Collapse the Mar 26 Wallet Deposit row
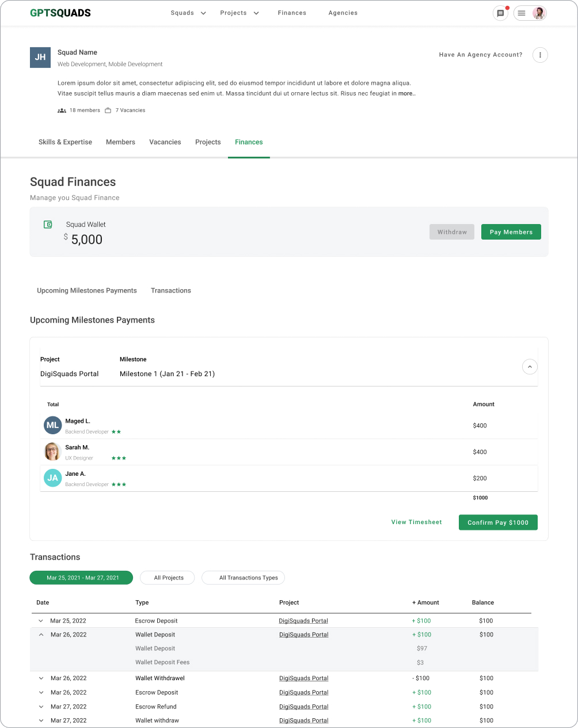Viewport: 578px width, 728px height. [x=40, y=634]
